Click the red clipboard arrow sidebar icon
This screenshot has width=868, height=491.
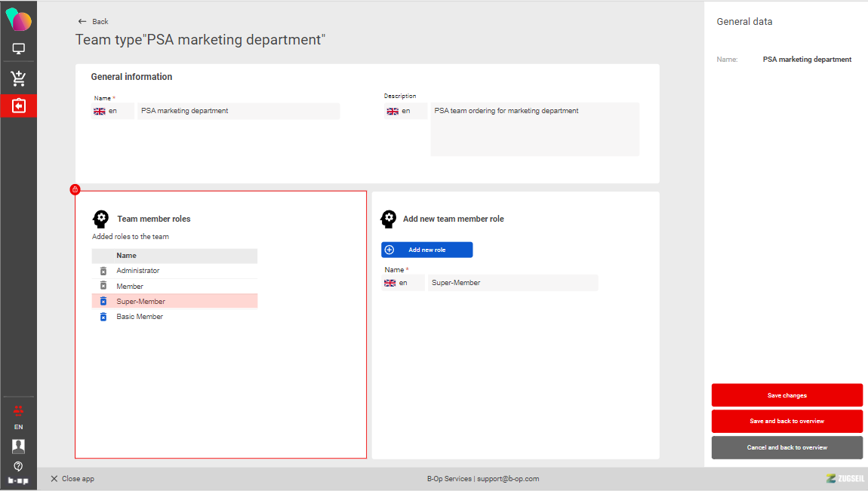pyautogui.click(x=18, y=106)
